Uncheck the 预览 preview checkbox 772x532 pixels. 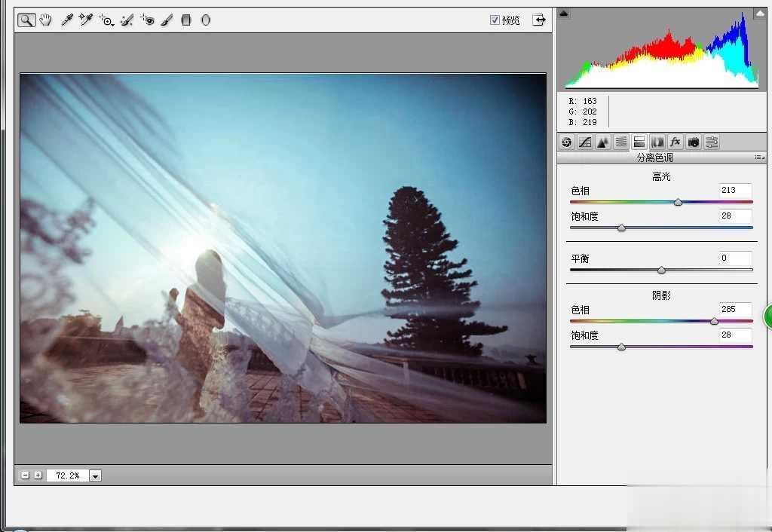[x=495, y=20]
